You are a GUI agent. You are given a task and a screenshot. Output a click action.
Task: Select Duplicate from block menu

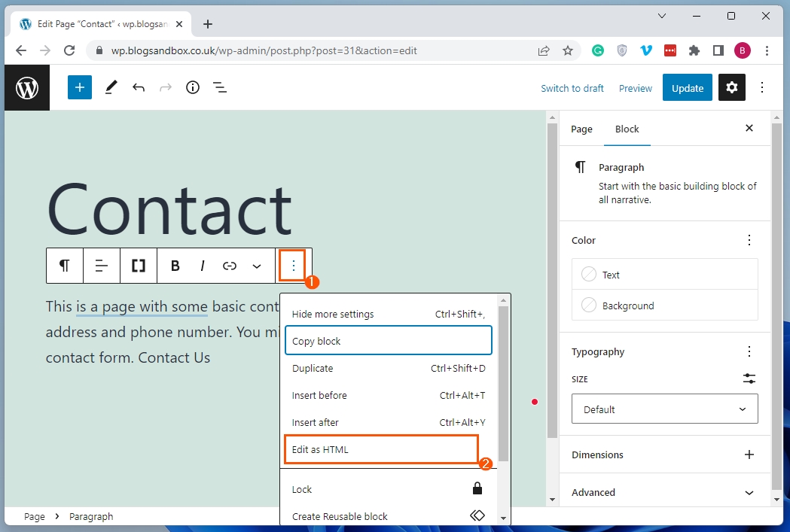point(389,368)
